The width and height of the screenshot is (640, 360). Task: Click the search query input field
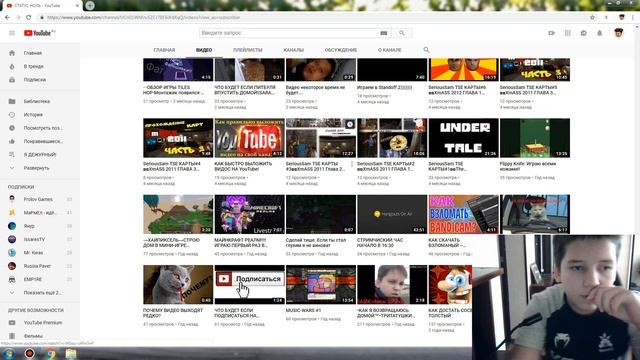[x=289, y=33]
